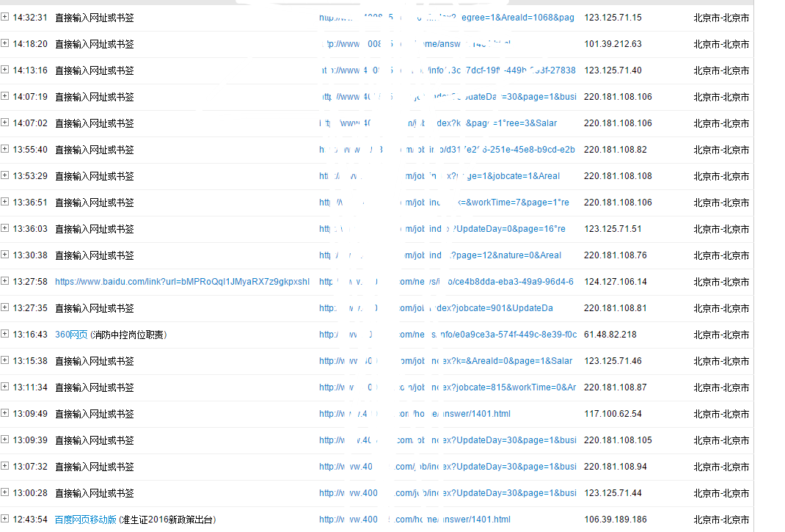
Task: Expand the 14:32:31 visit row
Action: (4, 17)
